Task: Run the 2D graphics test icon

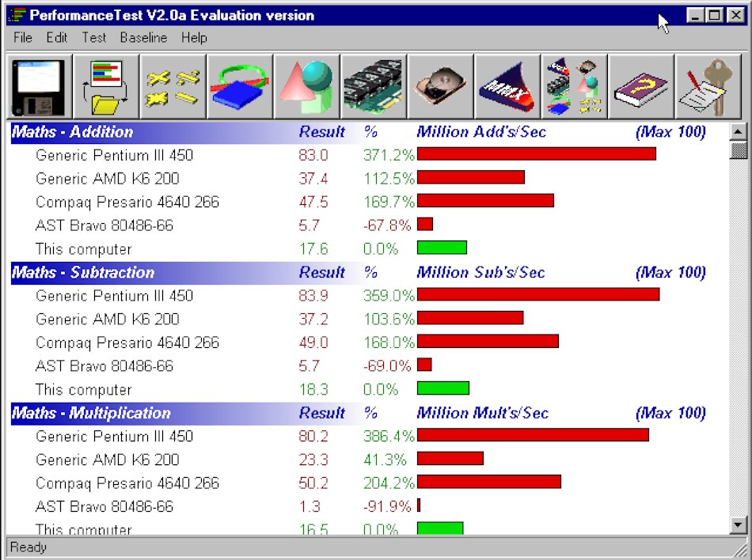Action: coord(240,87)
